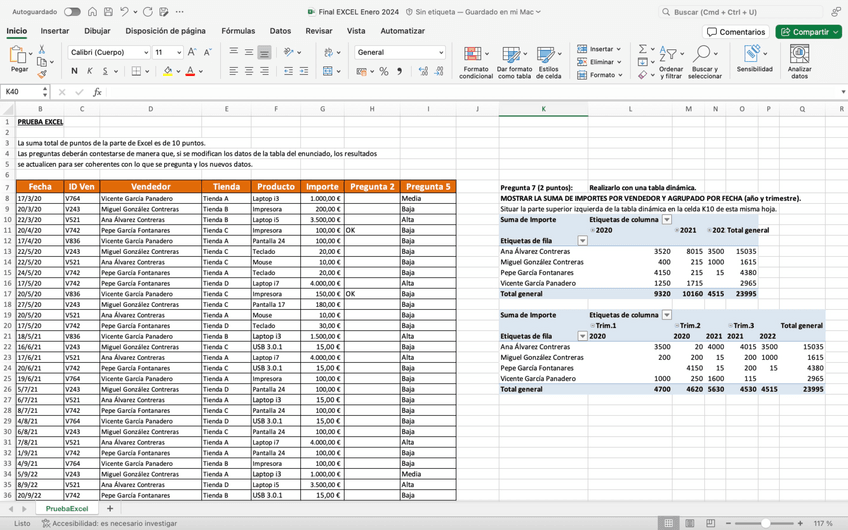This screenshot has width=848, height=530.
Task: Switch to the Fórmulas ribbon tab
Action: [238, 31]
